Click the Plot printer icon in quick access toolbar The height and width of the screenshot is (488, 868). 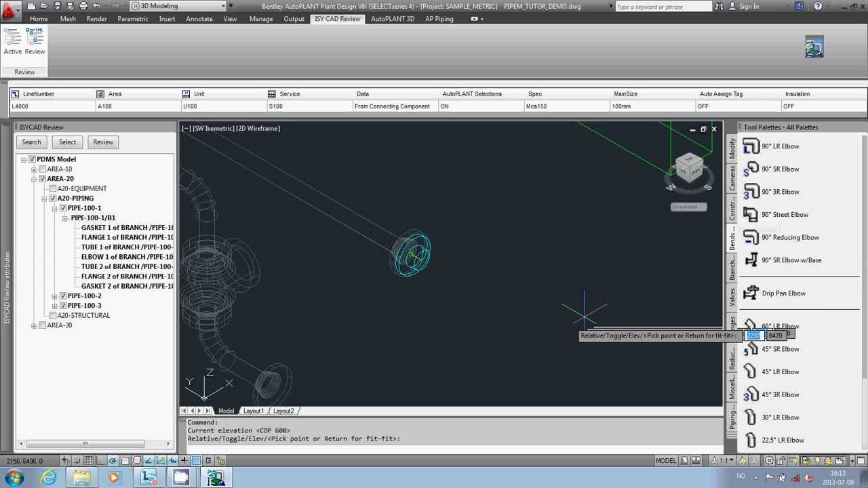point(83,6)
